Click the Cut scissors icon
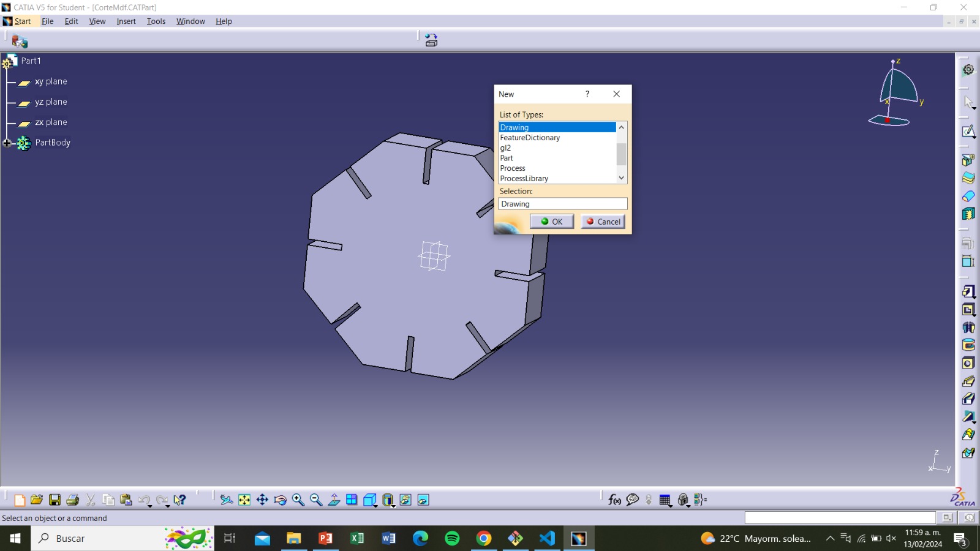The height and width of the screenshot is (551, 980). click(90, 500)
